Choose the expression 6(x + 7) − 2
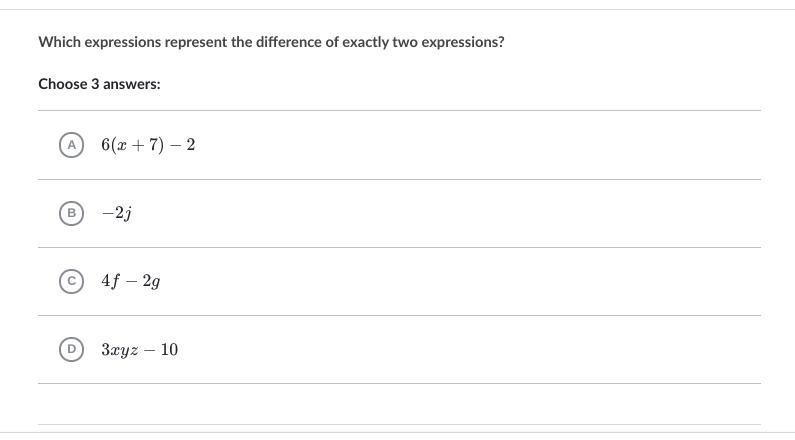 (x=148, y=145)
